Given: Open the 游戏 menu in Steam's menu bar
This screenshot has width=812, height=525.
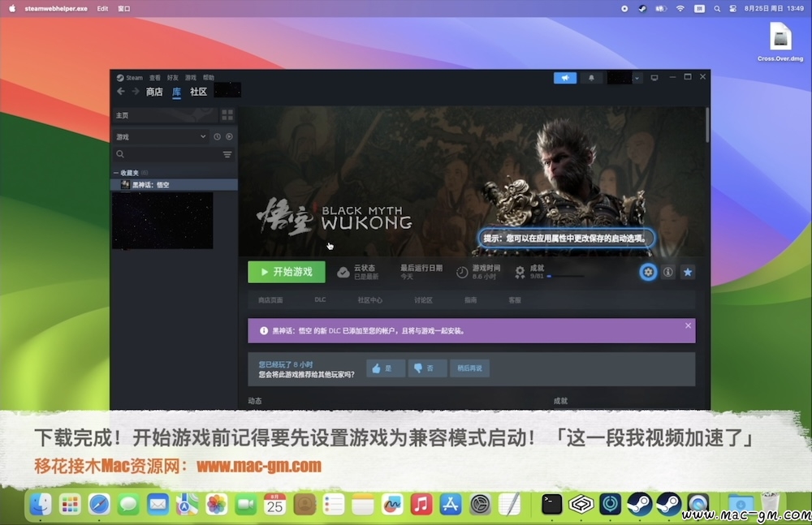Looking at the screenshot, I should coord(191,78).
